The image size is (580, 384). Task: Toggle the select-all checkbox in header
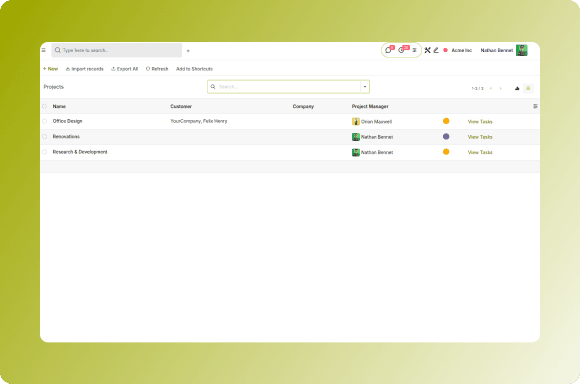(x=45, y=106)
